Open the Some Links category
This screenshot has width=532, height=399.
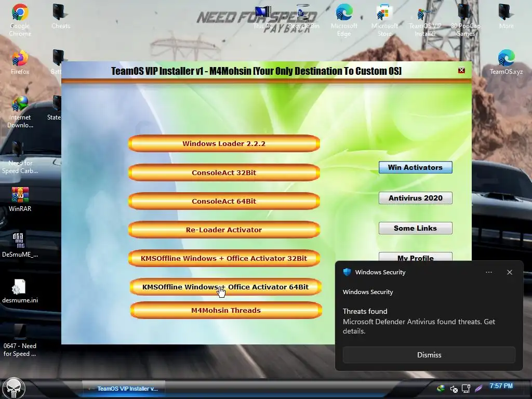[x=415, y=228]
